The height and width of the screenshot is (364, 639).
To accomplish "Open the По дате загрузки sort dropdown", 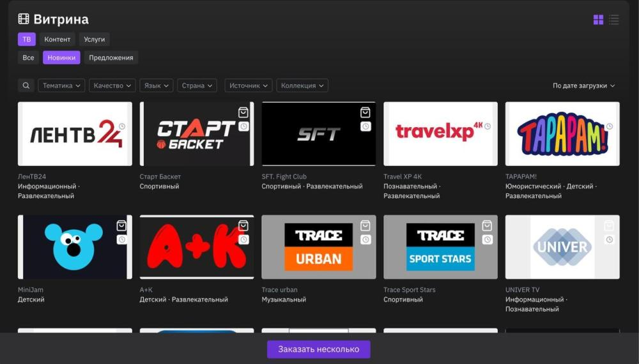I will [583, 86].
